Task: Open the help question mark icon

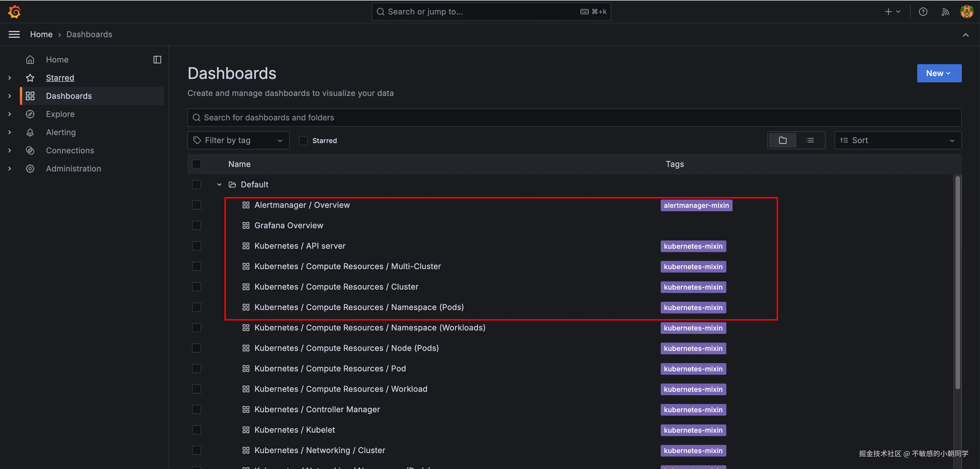Action: tap(923, 11)
